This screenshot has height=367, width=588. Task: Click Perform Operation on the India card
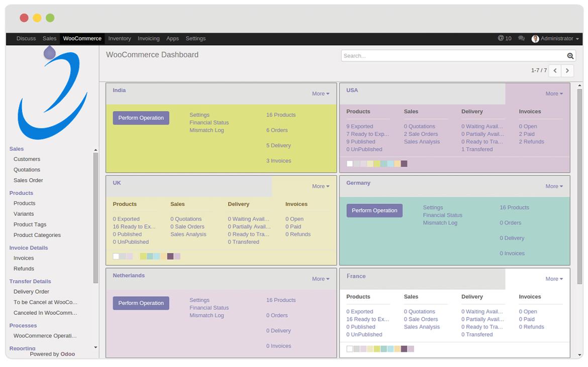141,118
